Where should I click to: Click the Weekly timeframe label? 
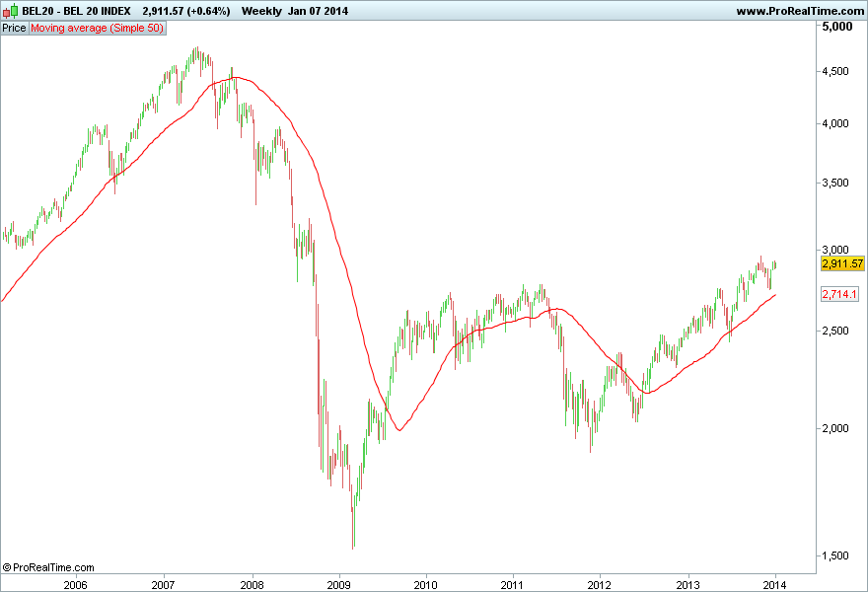(x=261, y=11)
